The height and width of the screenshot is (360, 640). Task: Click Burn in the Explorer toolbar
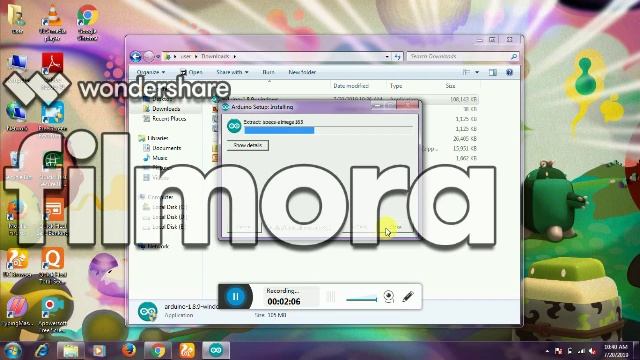pos(268,72)
